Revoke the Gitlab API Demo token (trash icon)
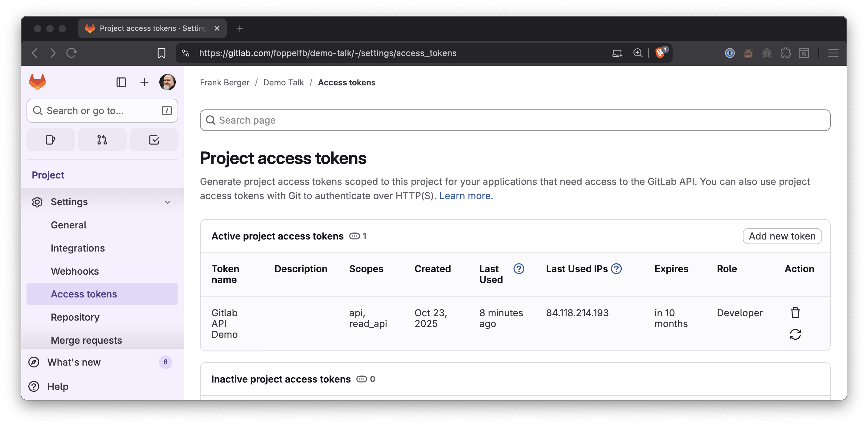Image resolution: width=868 pixels, height=426 pixels. [x=795, y=313]
